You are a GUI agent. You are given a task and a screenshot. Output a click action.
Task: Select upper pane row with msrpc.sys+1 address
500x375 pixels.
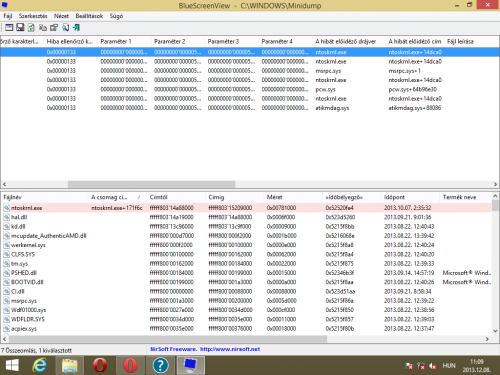click(x=250, y=71)
